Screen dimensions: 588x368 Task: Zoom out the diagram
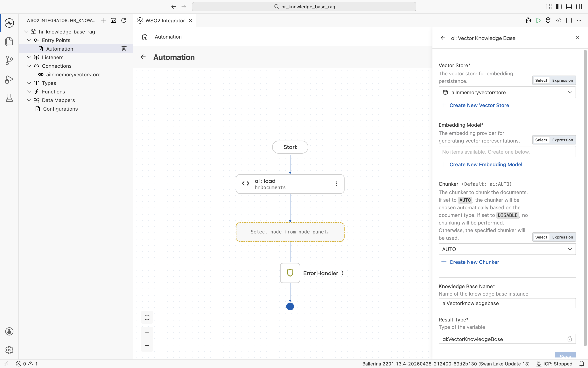(x=147, y=345)
